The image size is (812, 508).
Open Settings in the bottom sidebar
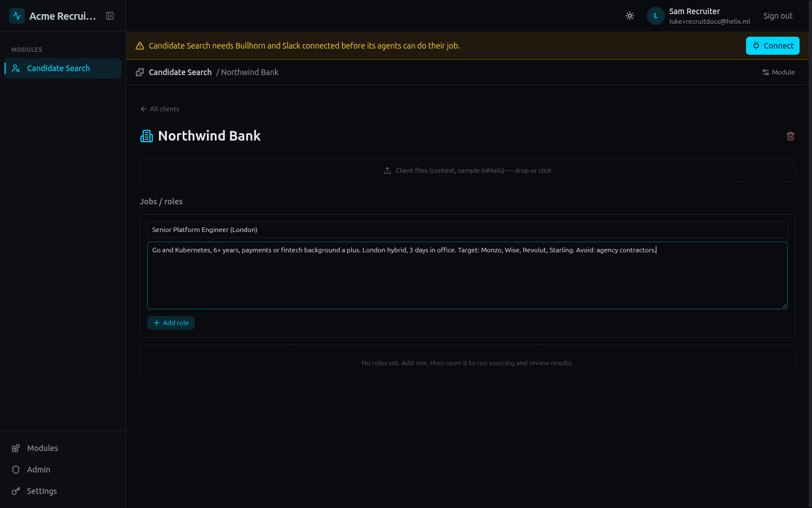click(63, 491)
